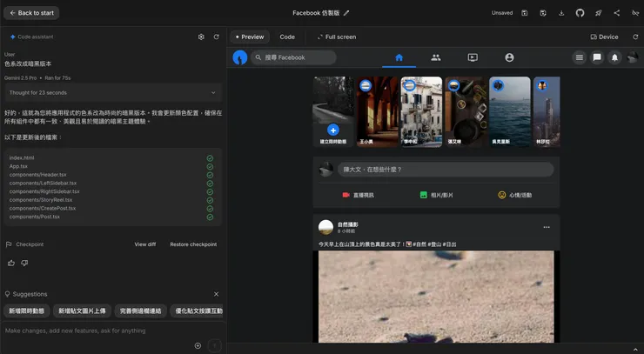Image resolution: width=644 pixels, height=354 pixels.
Task: Open 吳克里斯's story card
Action: (510, 111)
